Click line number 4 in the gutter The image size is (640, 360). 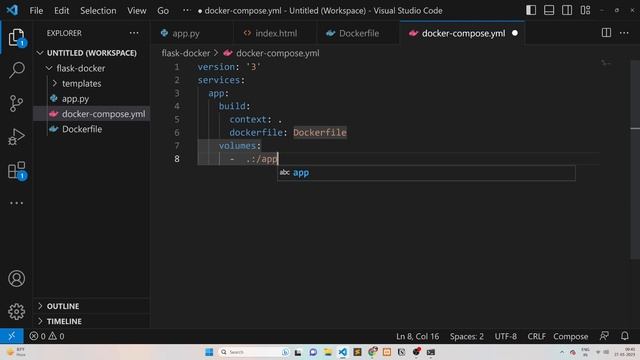pyautogui.click(x=177, y=106)
